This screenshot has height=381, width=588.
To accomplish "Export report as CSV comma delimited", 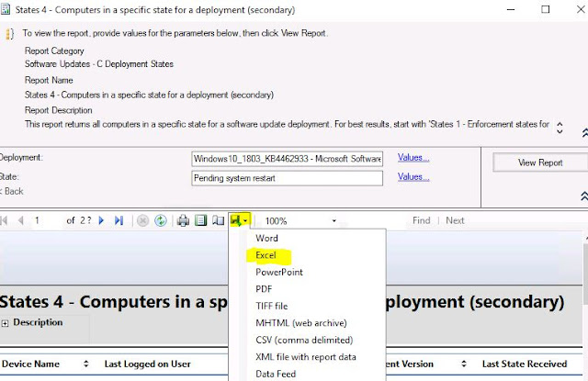I will [304, 341].
